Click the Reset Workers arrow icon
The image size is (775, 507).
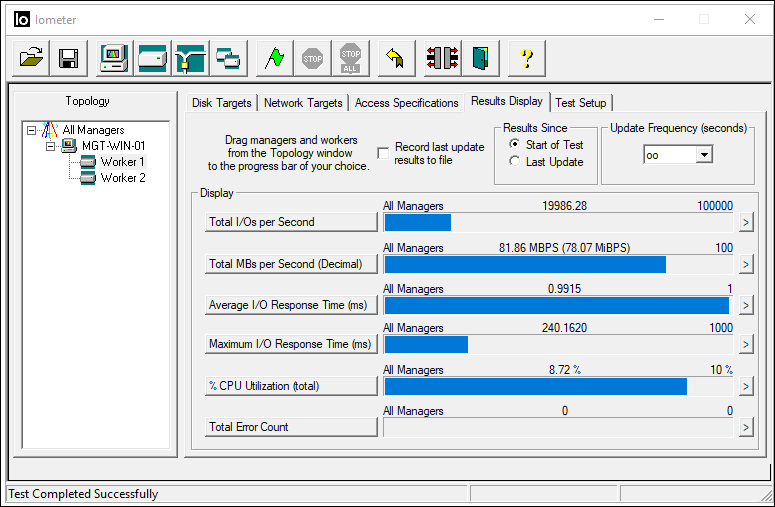pos(394,58)
